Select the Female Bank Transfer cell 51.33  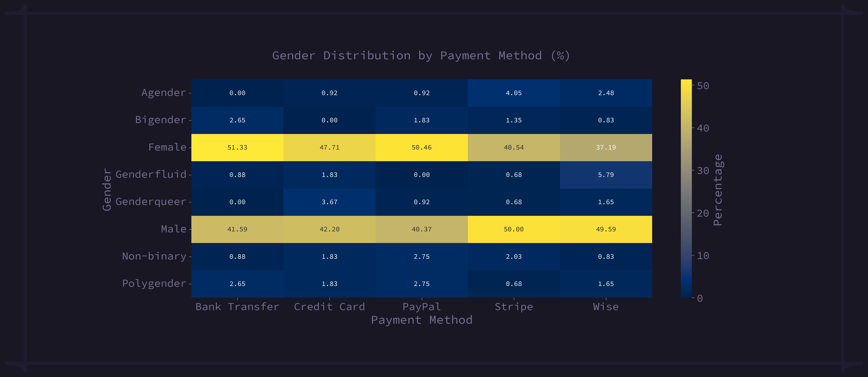(x=237, y=147)
